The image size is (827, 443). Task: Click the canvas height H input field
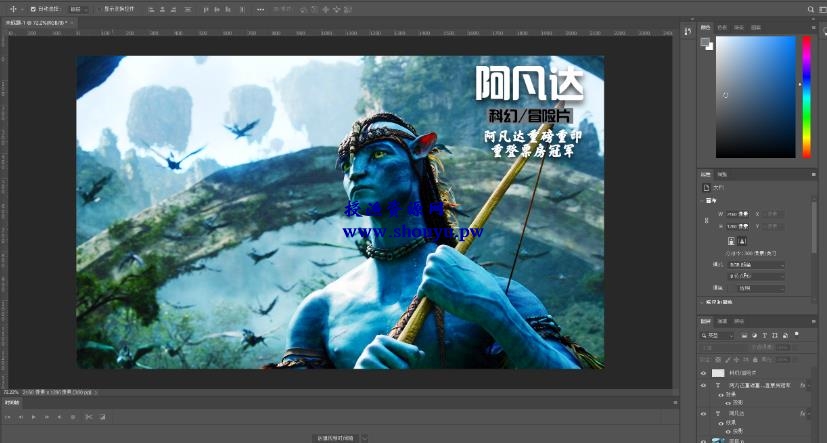738,226
